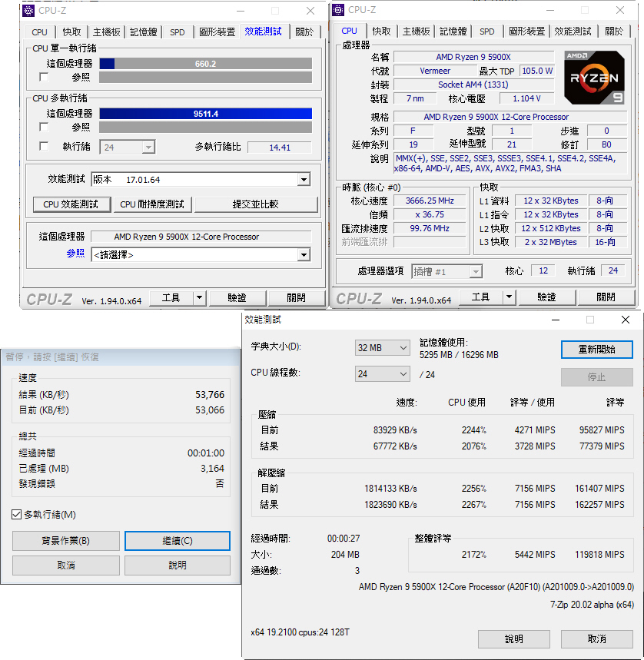644x660 pixels.
Task: Uncheck the 多執行緒(M) checkbox
Action: point(16,514)
